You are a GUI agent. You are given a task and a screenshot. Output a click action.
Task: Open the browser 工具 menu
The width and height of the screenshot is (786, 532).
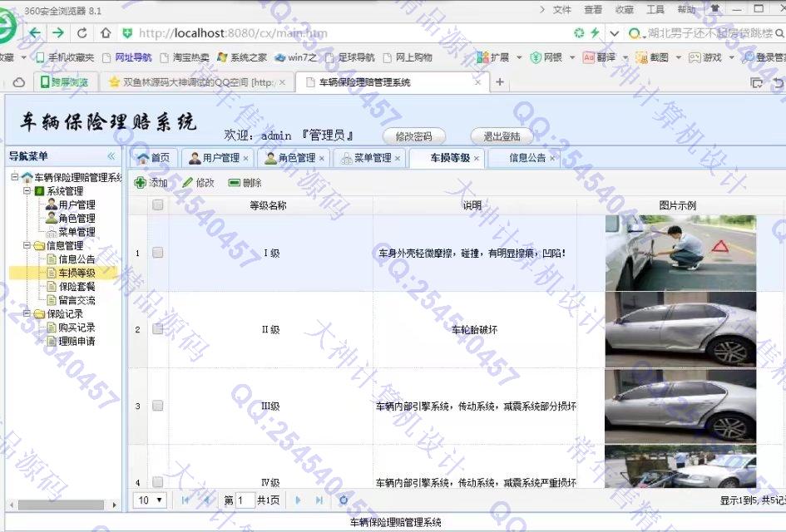click(655, 9)
